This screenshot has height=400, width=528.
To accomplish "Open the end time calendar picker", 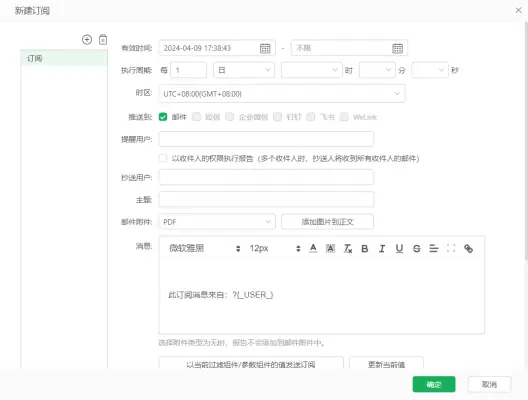I will coord(397,48).
